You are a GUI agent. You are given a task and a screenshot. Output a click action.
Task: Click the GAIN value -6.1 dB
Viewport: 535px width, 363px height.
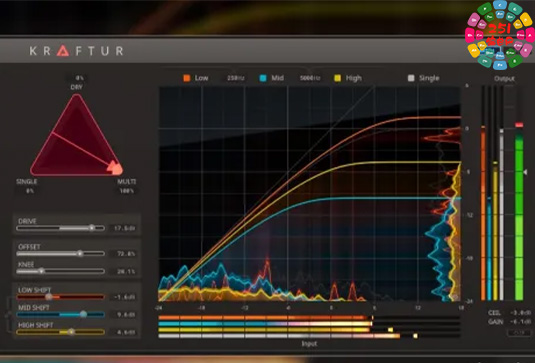point(520,322)
